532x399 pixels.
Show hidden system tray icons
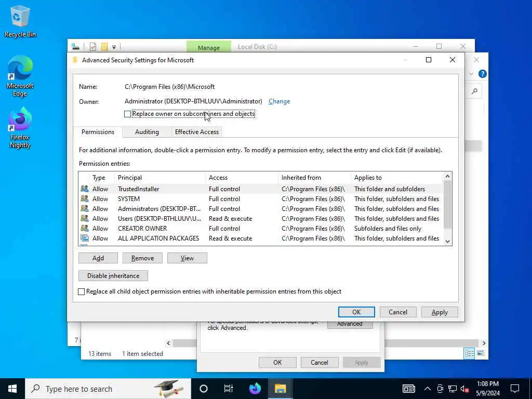pyautogui.click(x=428, y=389)
